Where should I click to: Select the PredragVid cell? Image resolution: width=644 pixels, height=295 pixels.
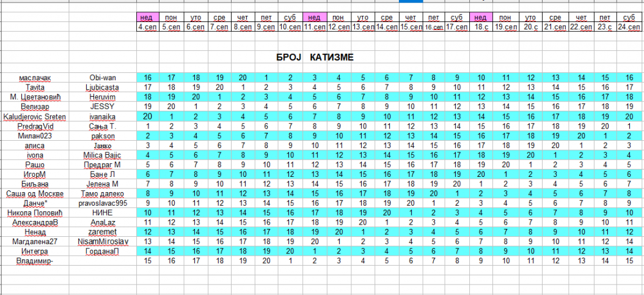pyautogui.click(x=35, y=126)
